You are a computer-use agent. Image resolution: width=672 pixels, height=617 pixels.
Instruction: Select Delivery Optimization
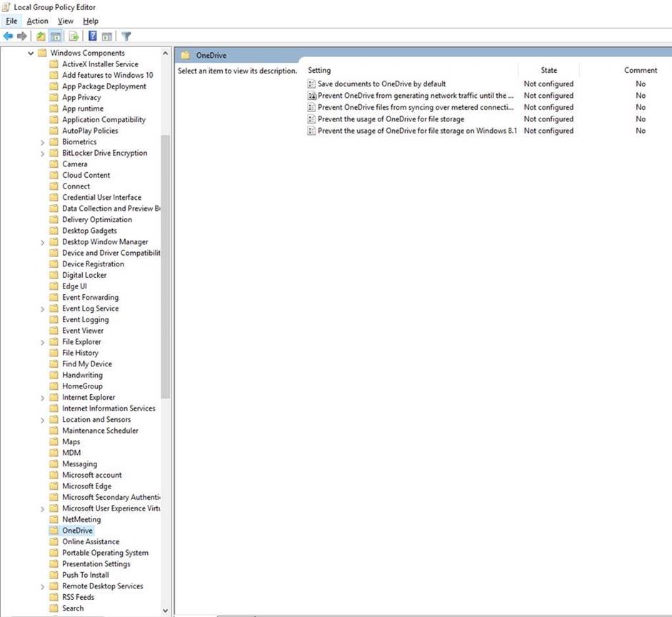coord(97,219)
